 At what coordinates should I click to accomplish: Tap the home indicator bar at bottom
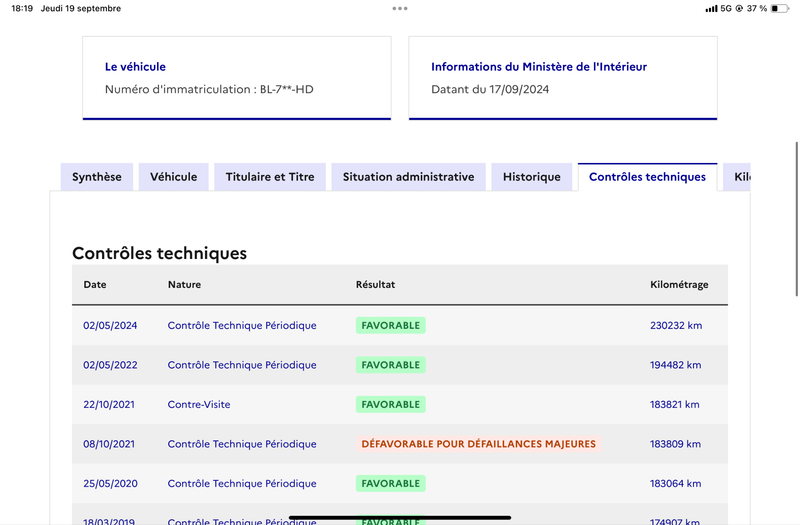click(400, 517)
